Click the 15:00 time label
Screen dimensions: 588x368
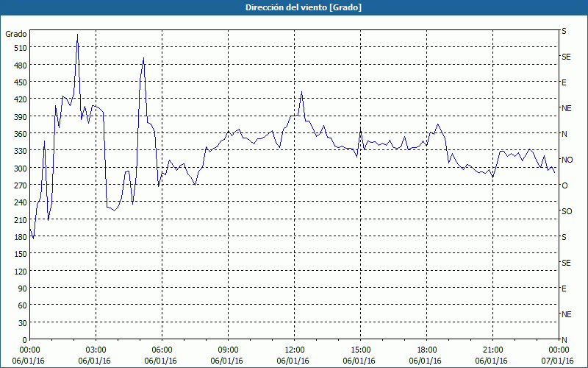click(360, 350)
